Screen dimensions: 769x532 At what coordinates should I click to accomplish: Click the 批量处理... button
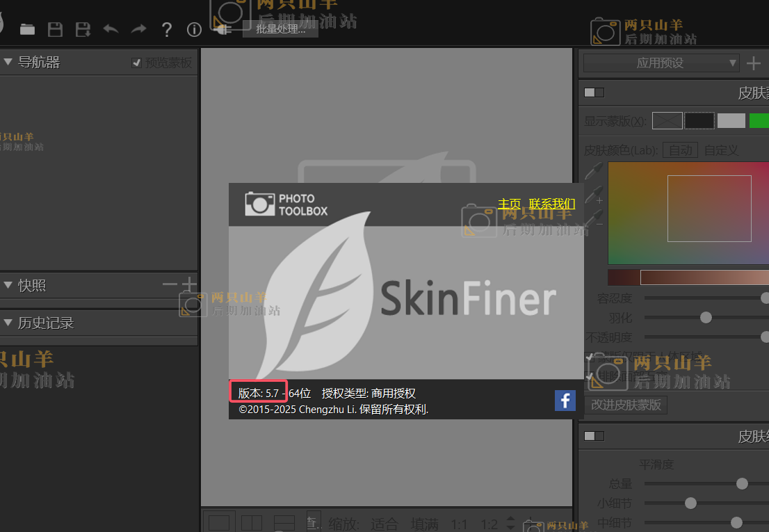coord(280,29)
